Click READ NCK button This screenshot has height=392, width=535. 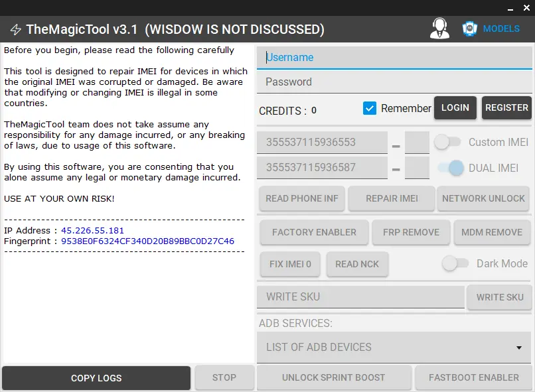pos(357,264)
